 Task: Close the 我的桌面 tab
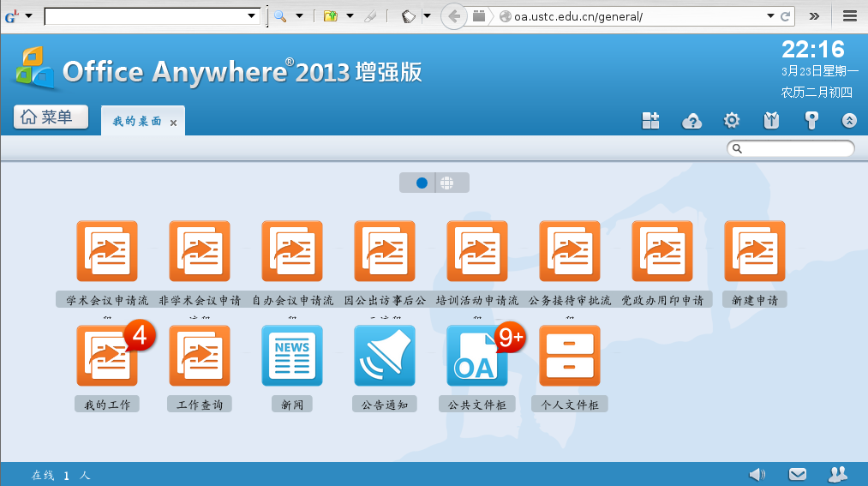click(x=173, y=123)
